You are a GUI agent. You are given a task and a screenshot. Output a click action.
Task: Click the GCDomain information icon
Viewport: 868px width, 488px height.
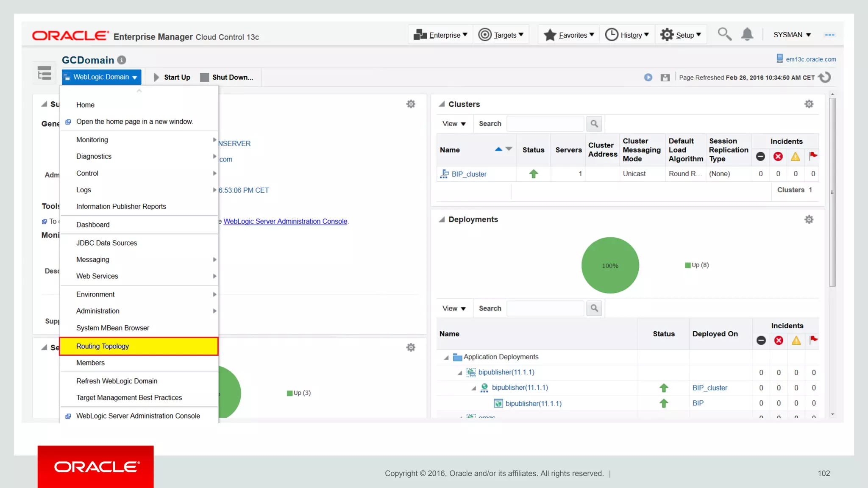click(122, 60)
